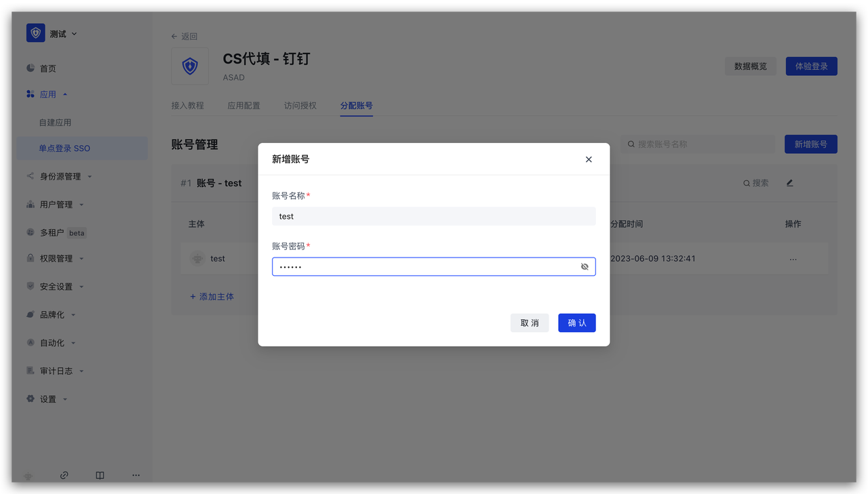
Task: Click the edit pencil icon for account
Action: 789,183
